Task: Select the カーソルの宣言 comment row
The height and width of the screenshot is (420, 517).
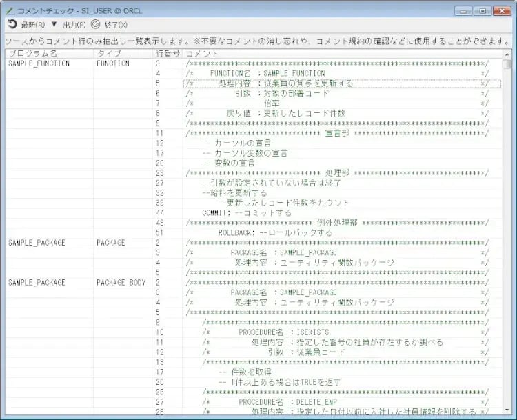Action: coord(241,143)
